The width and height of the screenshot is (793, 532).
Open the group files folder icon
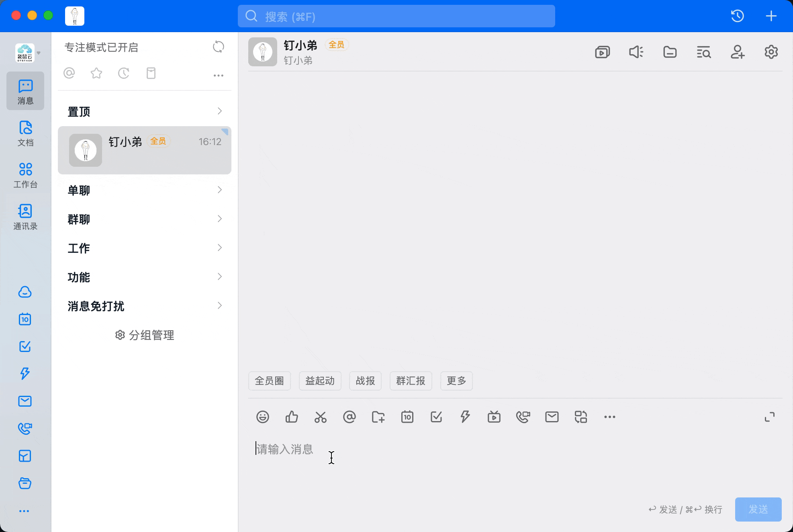point(670,52)
